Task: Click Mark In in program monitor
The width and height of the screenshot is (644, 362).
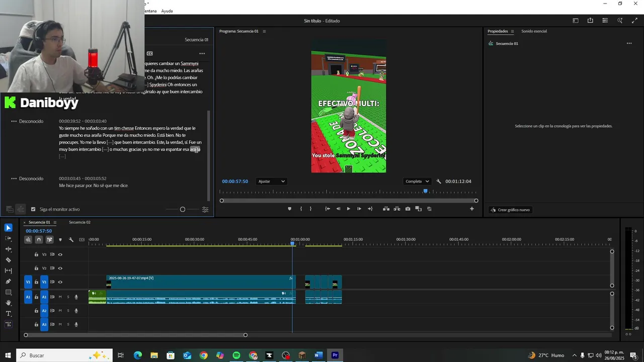Action: click(x=301, y=209)
